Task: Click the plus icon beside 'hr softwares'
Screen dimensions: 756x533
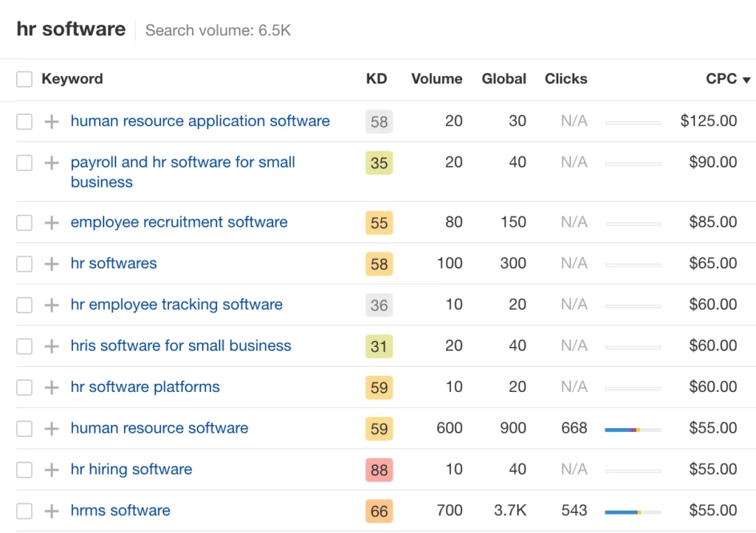Action: pos(52,264)
